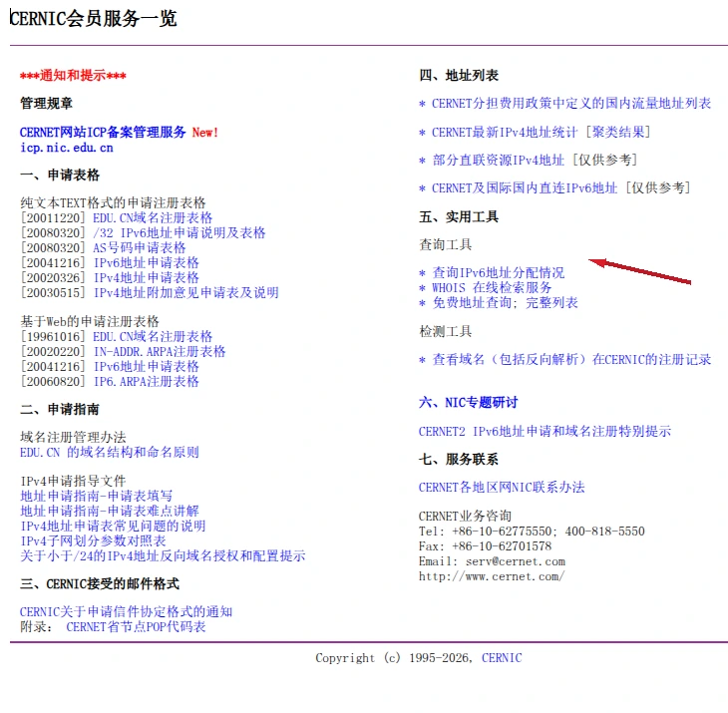Open [19961016] EDU.CN域名注册表格 web form

(x=153, y=336)
